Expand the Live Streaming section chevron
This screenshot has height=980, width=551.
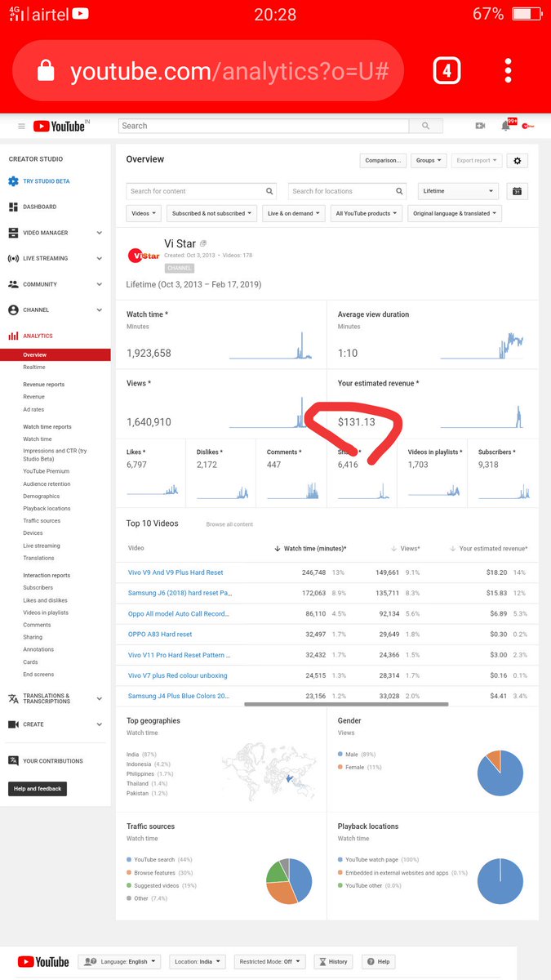(x=100, y=259)
